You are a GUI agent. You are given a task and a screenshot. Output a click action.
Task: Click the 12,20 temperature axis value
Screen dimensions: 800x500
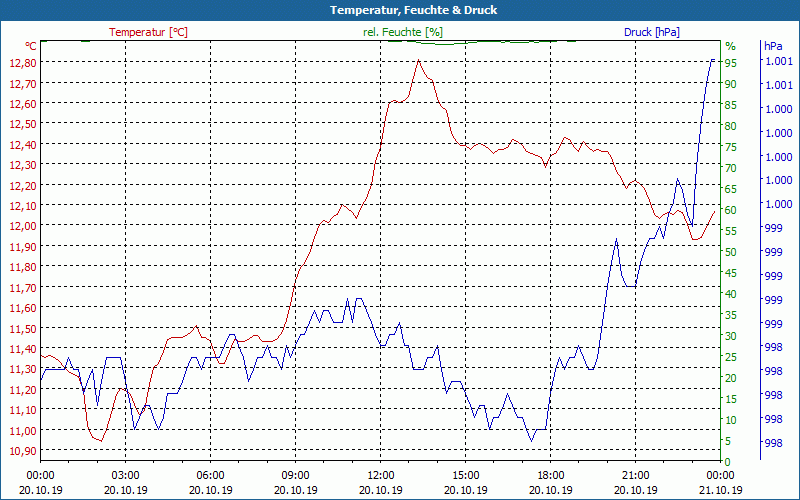[x=23, y=185]
